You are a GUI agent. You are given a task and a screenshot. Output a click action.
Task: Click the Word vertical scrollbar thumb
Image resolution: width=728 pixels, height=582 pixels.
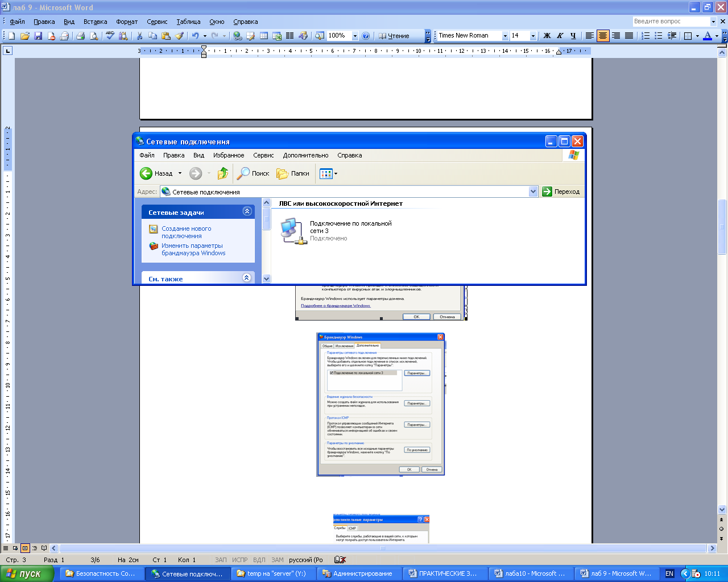(722, 227)
